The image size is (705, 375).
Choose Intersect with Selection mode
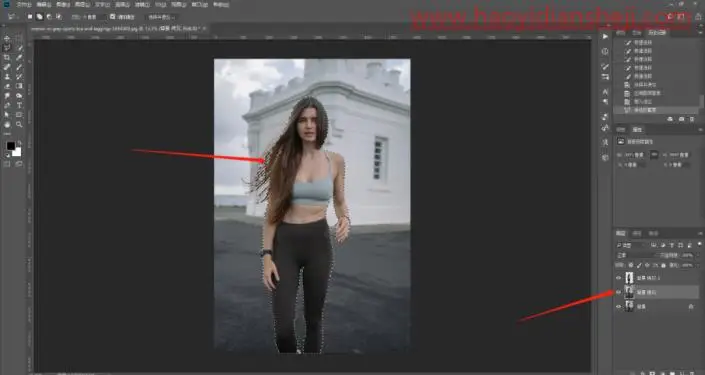click(x=58, y=17)
